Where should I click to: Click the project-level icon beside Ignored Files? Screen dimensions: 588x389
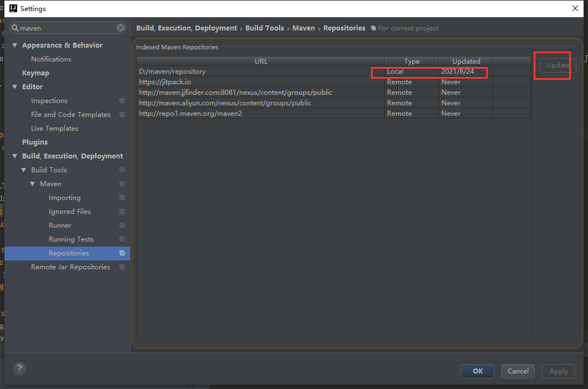pyautogui.click(x=122, y=211)
